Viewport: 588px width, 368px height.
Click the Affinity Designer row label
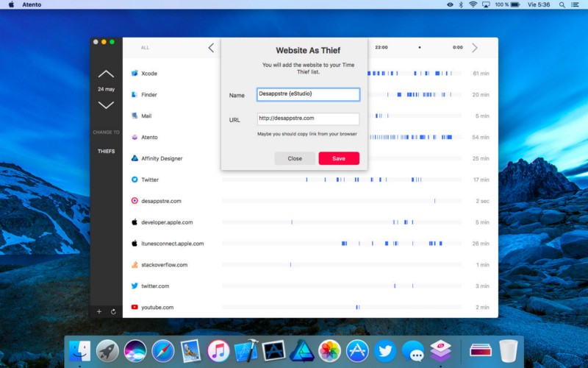162,158
